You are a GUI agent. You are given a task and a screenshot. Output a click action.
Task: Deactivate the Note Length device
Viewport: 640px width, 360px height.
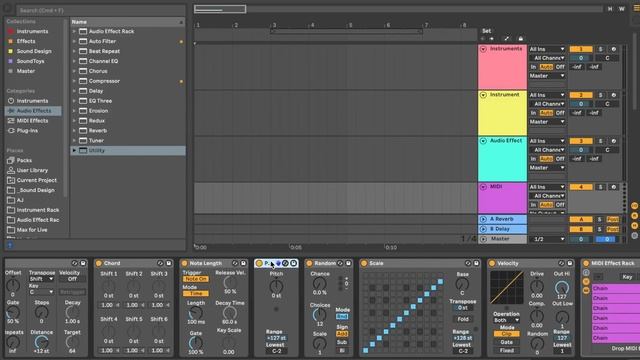(184, 264)
